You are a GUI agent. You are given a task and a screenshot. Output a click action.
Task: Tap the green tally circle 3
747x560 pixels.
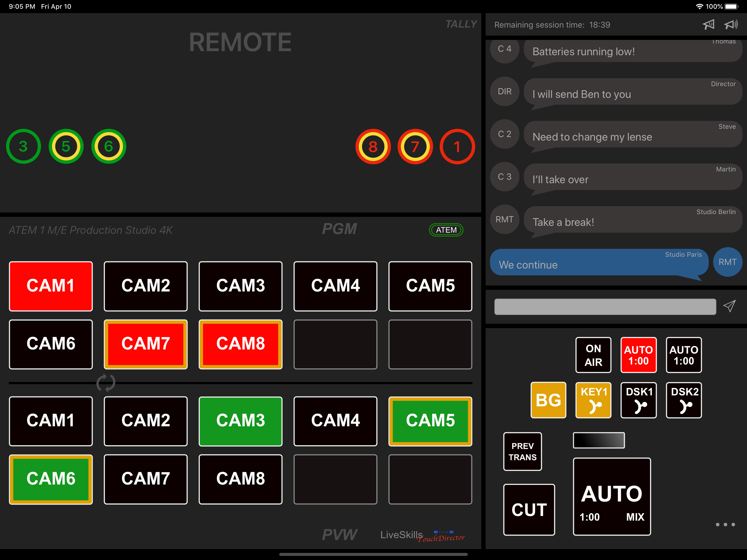tap(23, 147)
